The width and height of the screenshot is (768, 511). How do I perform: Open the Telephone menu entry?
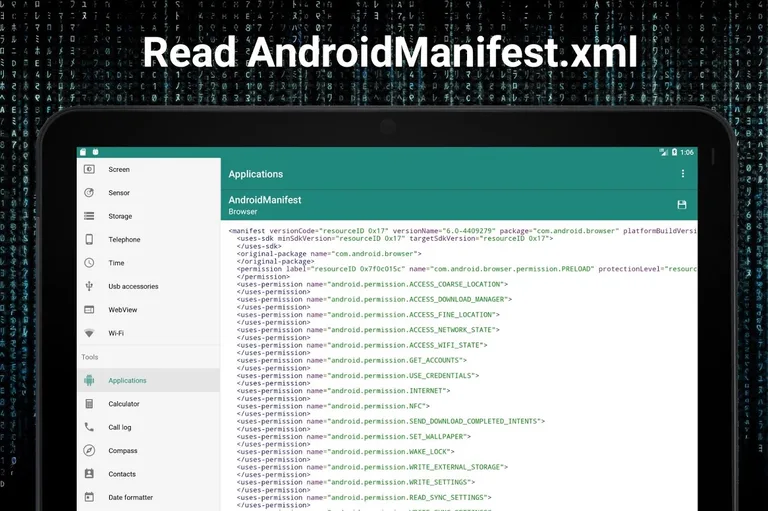pyautogui.click(x=149, y=239)
